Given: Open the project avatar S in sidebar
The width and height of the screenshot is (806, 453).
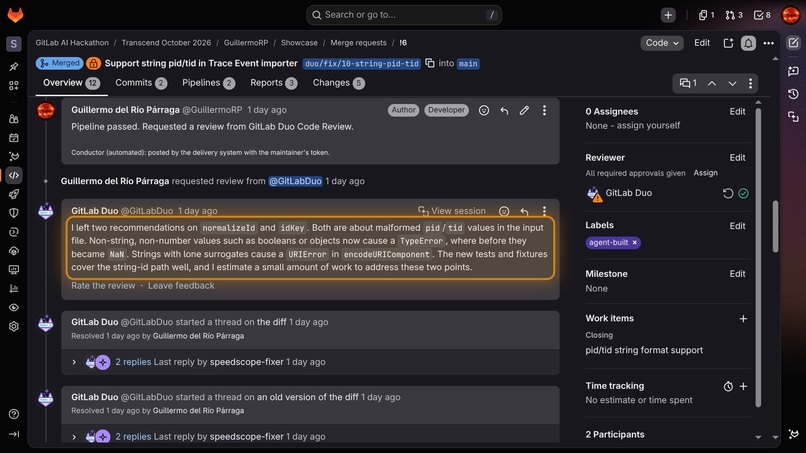Looking at the screenshot, I should [x=14, y=44].
